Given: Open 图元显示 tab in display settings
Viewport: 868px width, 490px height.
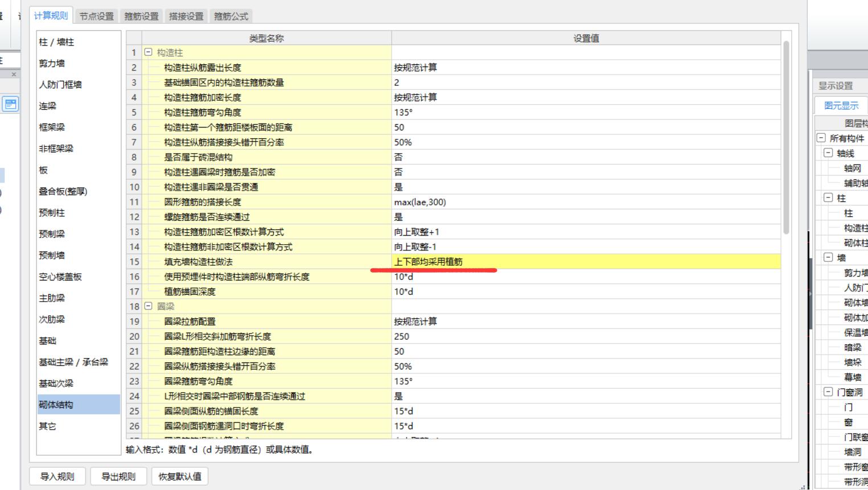Looking at the screenshot, I should 841,105.
